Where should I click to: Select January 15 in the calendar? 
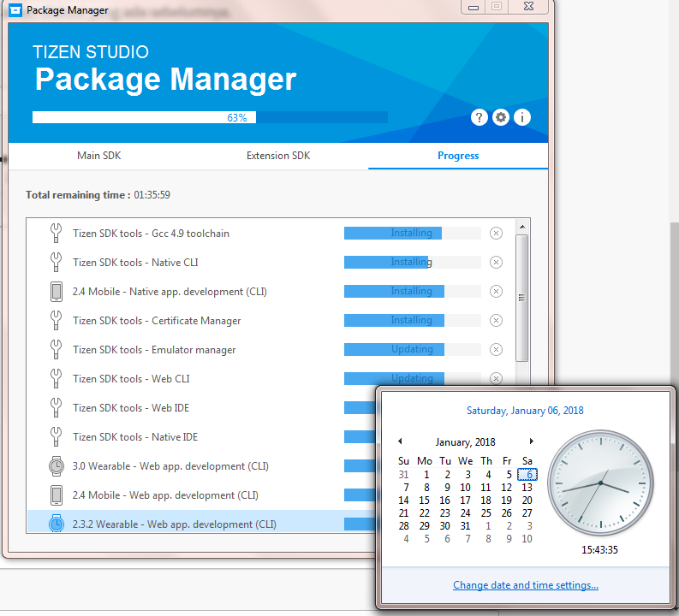click(425, 500)
